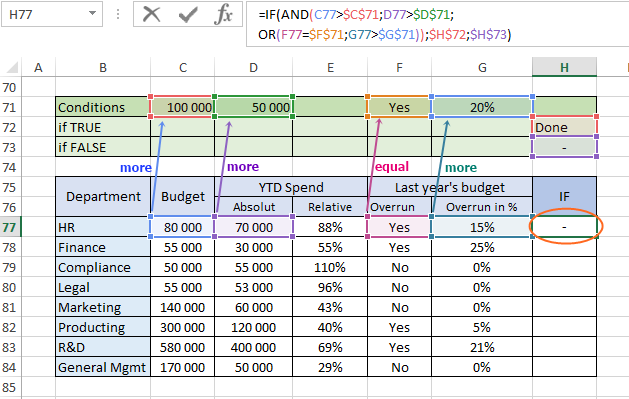Image resolution: width=629 pixels, height=399 pixels.
Task: Select column B header
Action: coord(103,67)
